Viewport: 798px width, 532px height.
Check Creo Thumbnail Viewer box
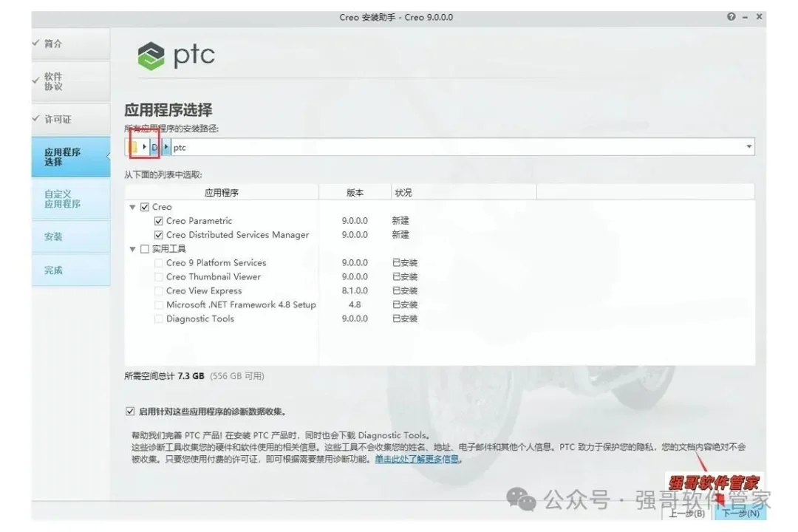click(x=158, y=277)
